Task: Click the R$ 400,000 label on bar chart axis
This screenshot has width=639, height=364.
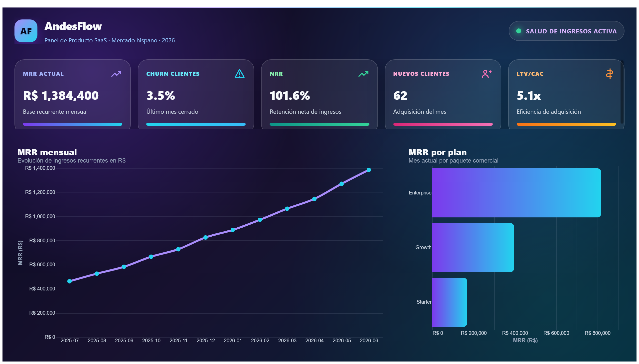Action: [x=515, y=333]
